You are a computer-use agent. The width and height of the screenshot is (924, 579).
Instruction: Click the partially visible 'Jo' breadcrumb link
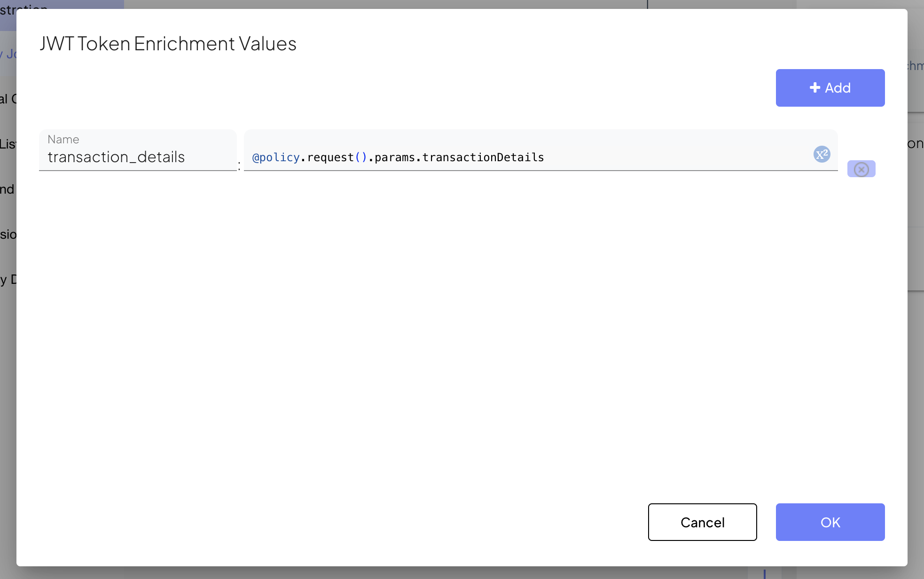pos(10,54)
